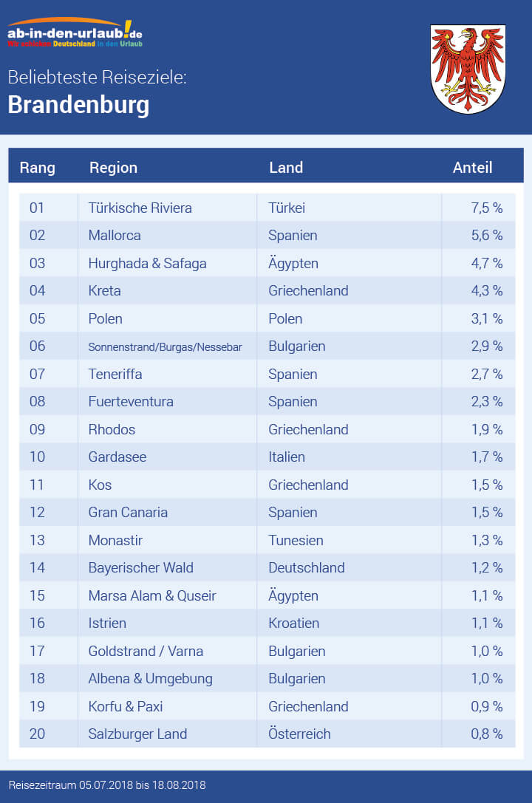Select Gardasee in the region list
The height and width of the screenshot is (803, 532).
pos(117,457)
